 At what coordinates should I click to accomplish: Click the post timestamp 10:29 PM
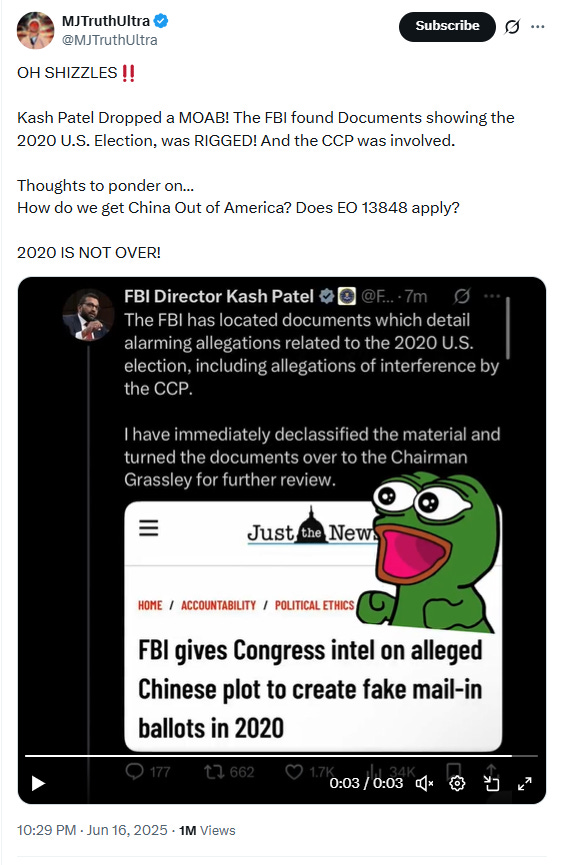(46, 830)
